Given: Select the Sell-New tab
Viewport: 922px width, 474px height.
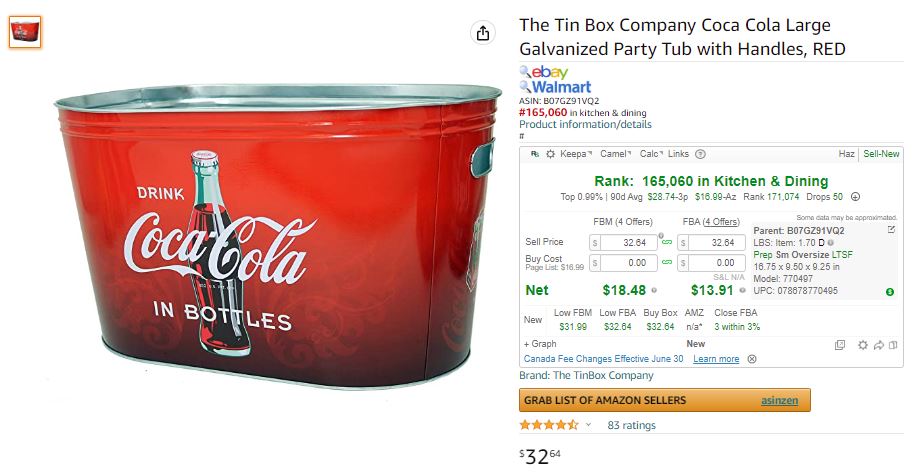Looking at the screenshot, I should point(881,154).
